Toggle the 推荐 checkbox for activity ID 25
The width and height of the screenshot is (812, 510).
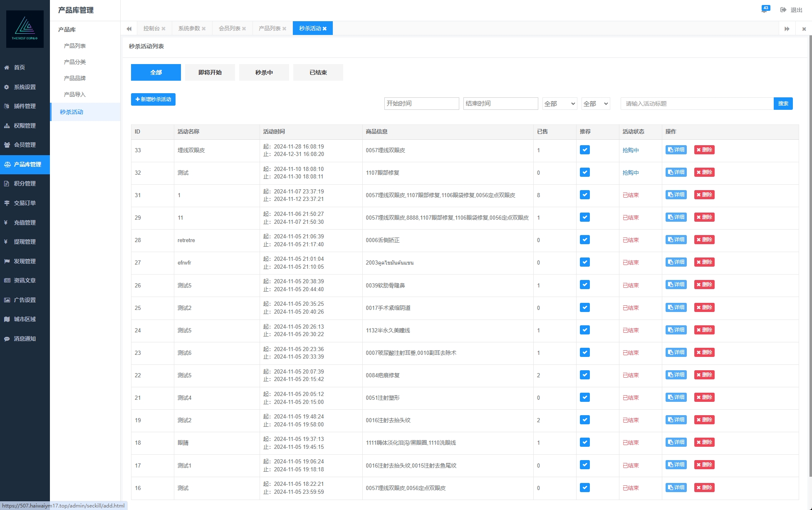pyautogui.click(x=586, y=307)
